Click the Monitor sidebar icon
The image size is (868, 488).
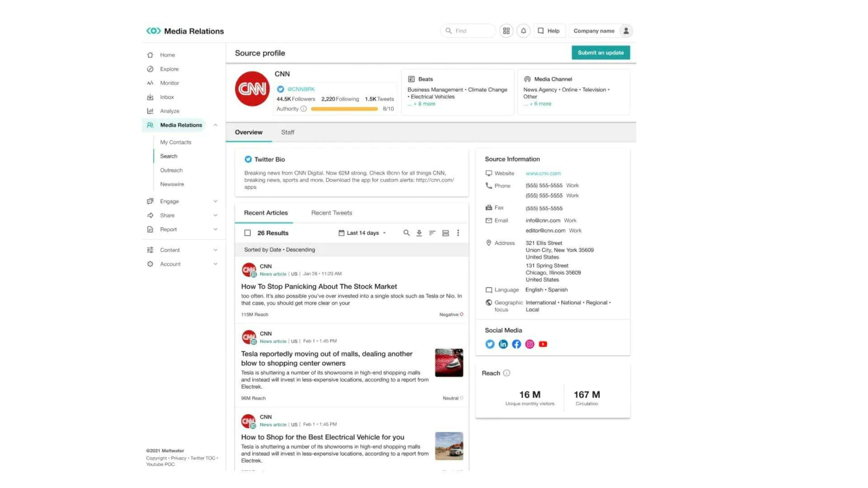click(x=150, y=83)
